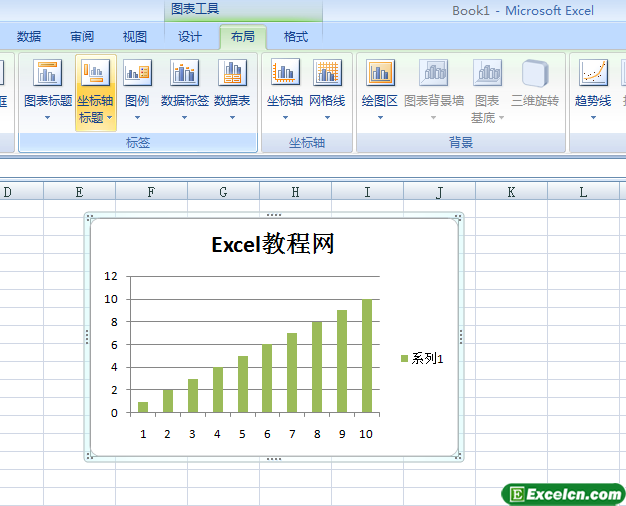
Task: Open the 审阅 ribbon tab
Action: (x=82, y=37)
